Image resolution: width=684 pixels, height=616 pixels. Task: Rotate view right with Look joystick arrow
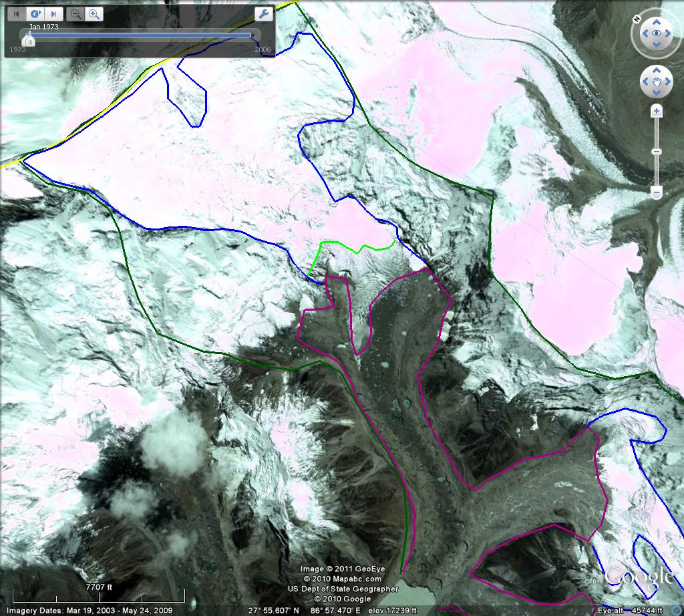[x=669, y=33]
